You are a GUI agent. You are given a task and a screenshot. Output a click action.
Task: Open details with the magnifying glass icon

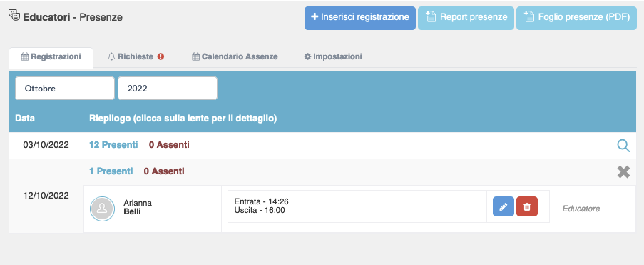pos(623,146)
